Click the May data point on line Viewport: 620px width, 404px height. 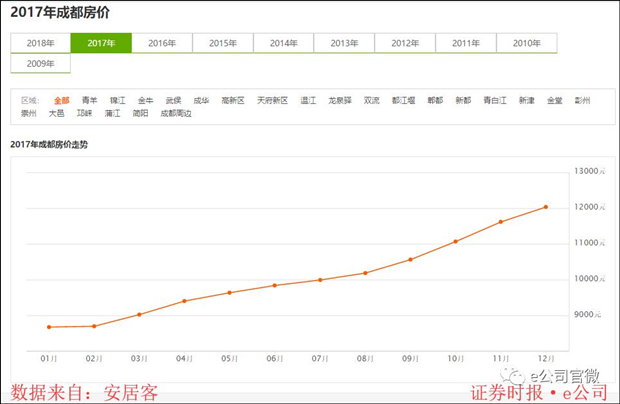[x=230, y=293]
